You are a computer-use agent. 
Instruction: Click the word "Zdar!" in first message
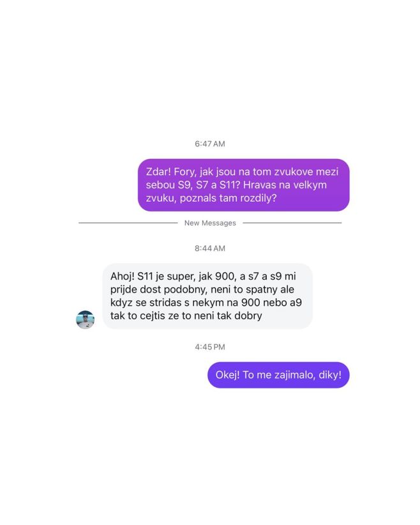(x=158, y=171)
